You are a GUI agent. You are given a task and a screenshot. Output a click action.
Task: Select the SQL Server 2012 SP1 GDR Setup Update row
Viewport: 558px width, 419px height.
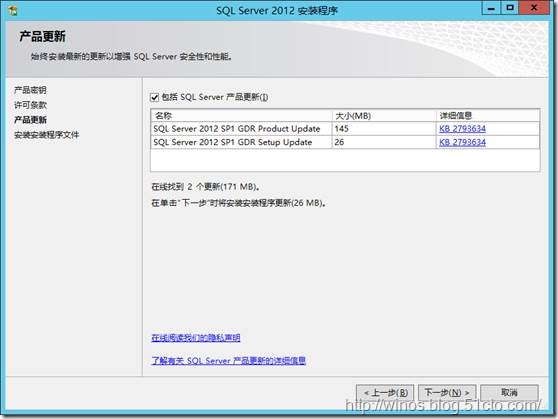tap(345, 142)
